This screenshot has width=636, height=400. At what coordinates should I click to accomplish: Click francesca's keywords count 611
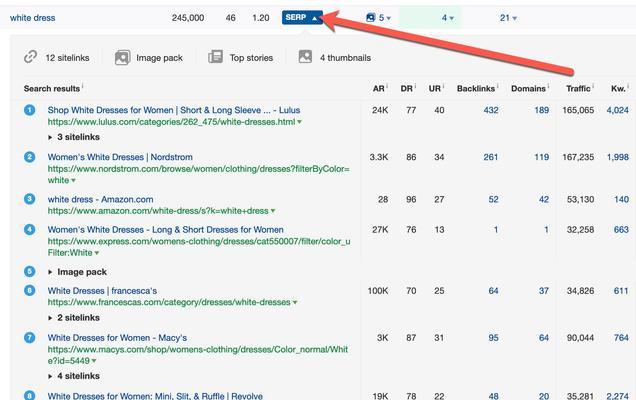tap(621, 290)
